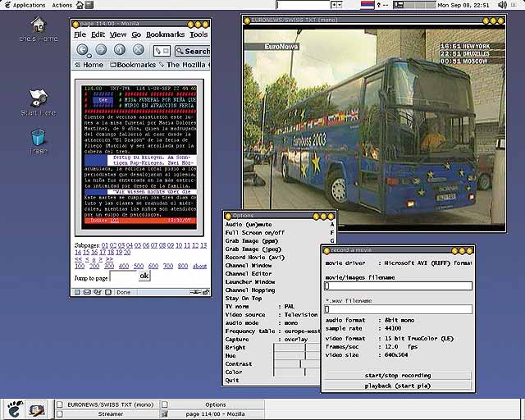Open Mozilla Edit menu
The image size is (525, 420).
tap(98, 34)
